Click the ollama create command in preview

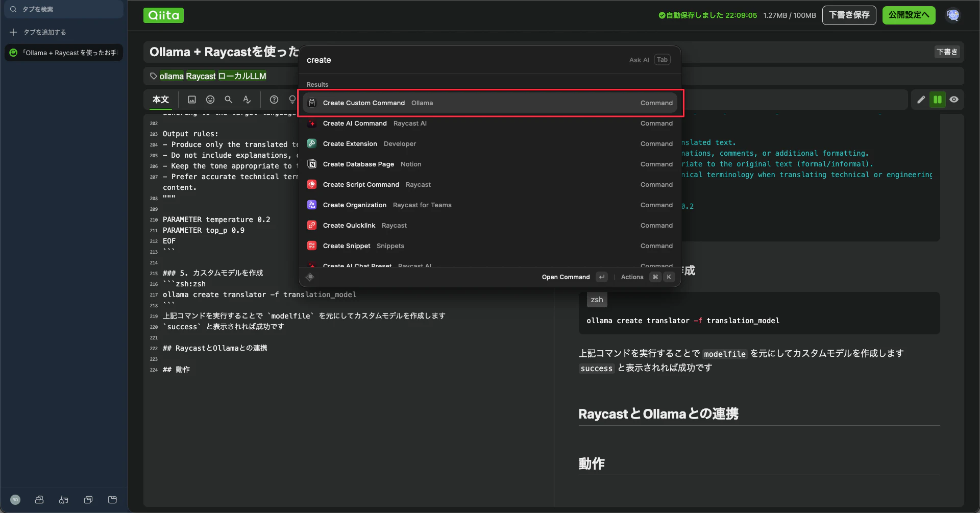click(683, 321)
